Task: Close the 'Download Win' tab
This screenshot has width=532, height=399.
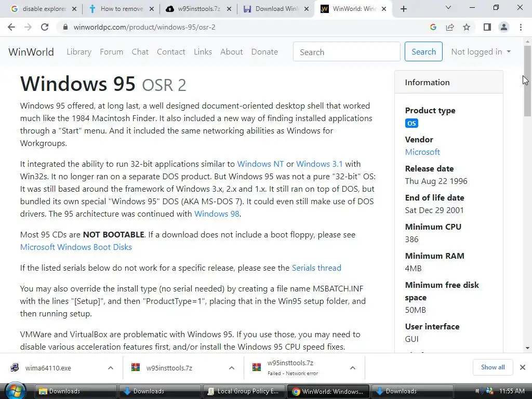Action: (x=307, y=9)
